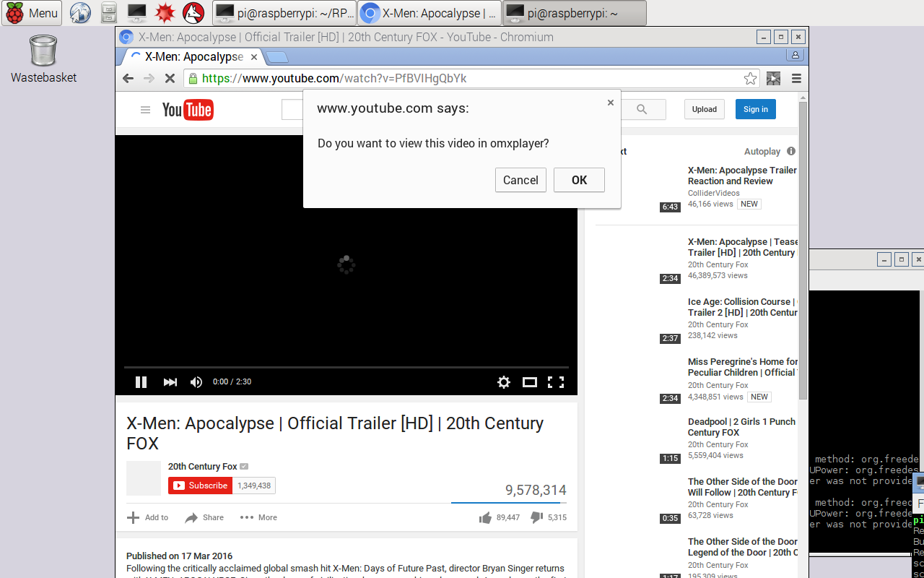924x578 pixels.
Task: Mute the video volume
Action: pos(196,382)
